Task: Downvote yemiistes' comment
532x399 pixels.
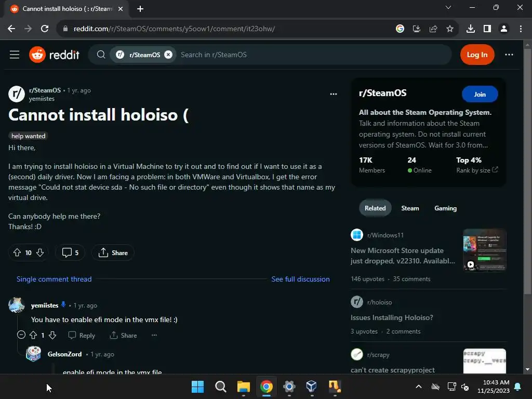Action: coord(52,335)
